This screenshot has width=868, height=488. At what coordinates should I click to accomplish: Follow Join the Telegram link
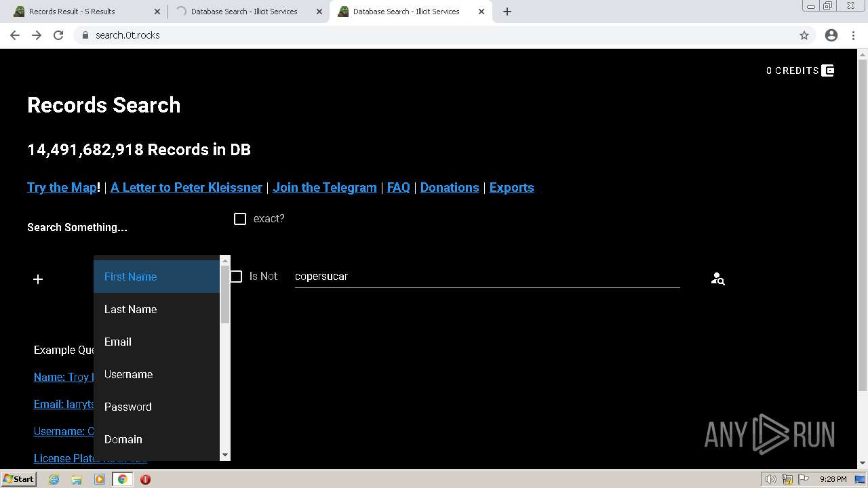pos(325,188)
